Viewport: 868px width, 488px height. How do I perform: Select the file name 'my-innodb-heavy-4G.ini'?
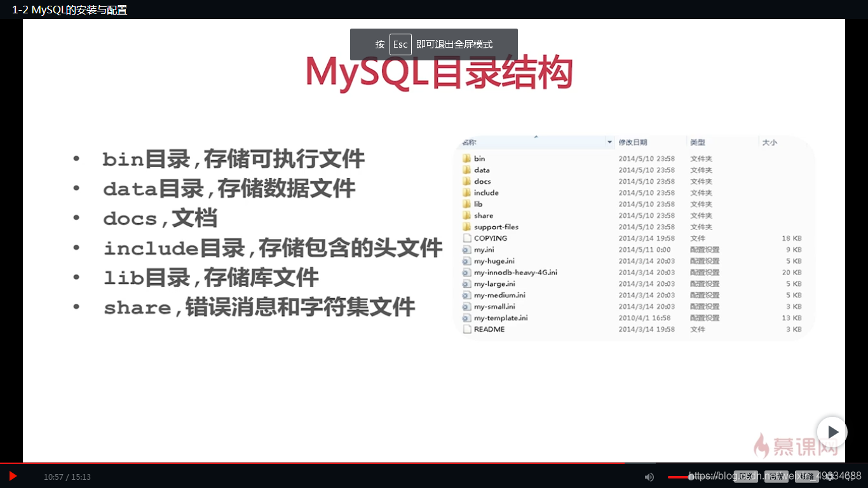[515, 273]
